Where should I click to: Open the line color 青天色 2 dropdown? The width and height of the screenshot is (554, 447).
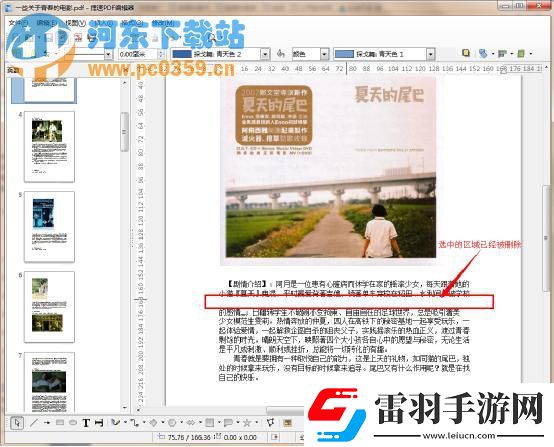pyautogui.click(x=265, y=54)
